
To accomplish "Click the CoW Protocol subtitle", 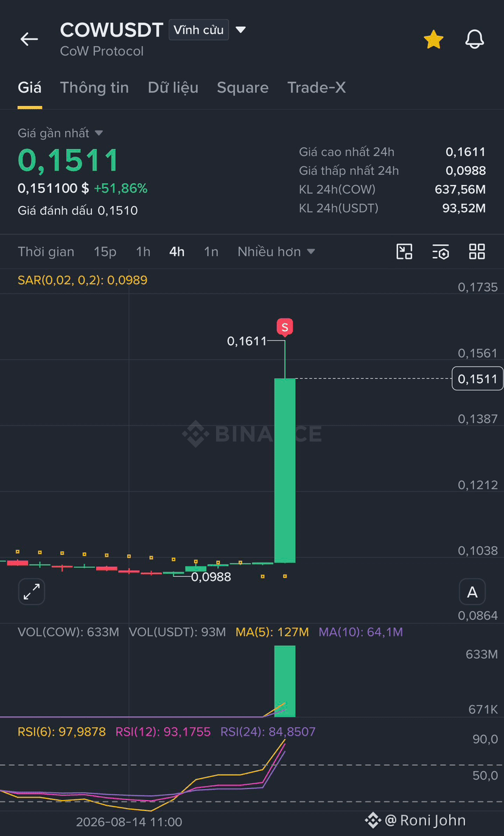I will click(x=102, y=51).
